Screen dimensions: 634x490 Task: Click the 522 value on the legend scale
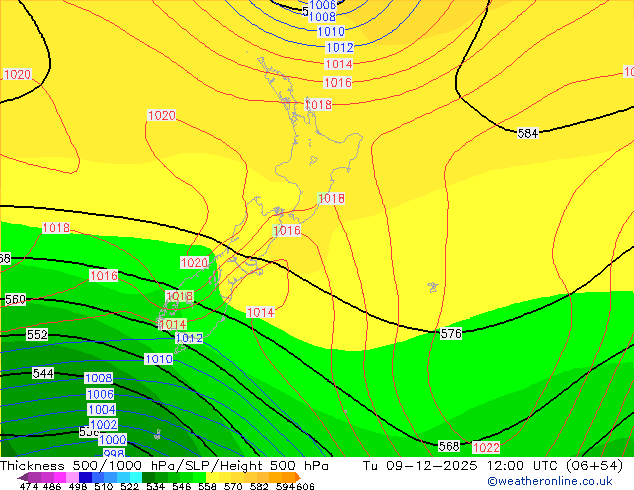click(129, 486)
